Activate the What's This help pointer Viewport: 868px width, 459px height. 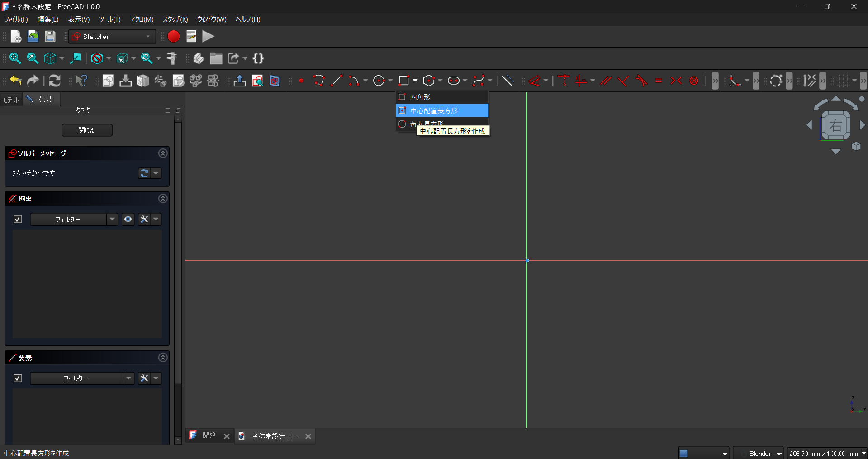81,81
